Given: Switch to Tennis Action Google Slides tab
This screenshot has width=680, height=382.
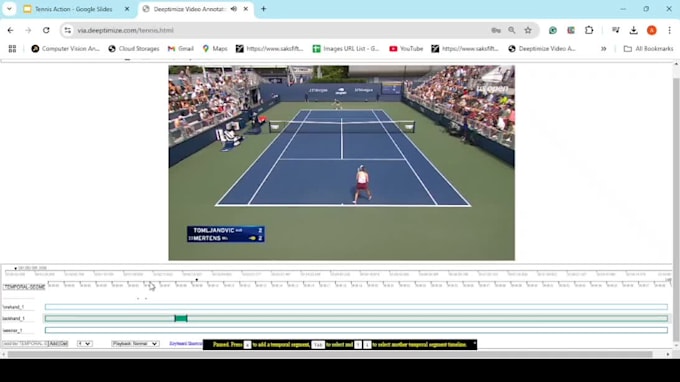Looking at the screenshot, I should [x=73, y=9].
